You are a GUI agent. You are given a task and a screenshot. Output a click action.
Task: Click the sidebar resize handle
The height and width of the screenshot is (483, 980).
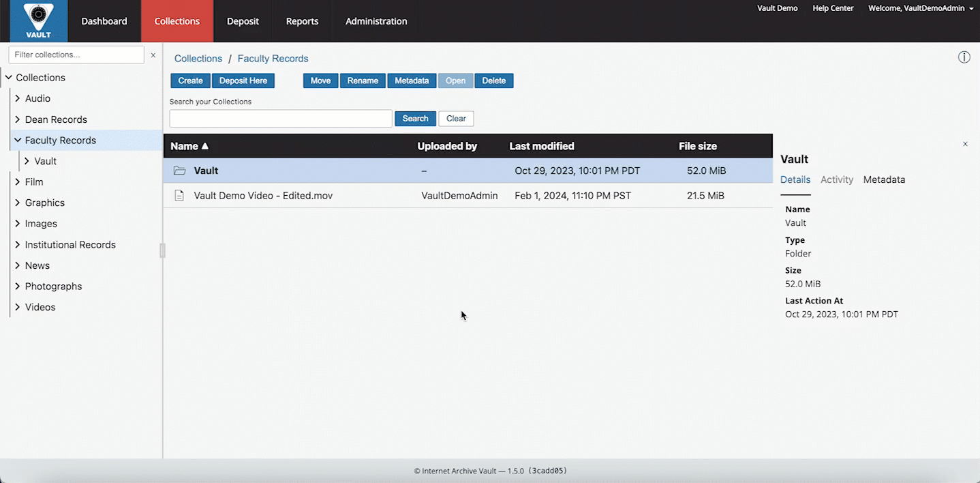162,250
